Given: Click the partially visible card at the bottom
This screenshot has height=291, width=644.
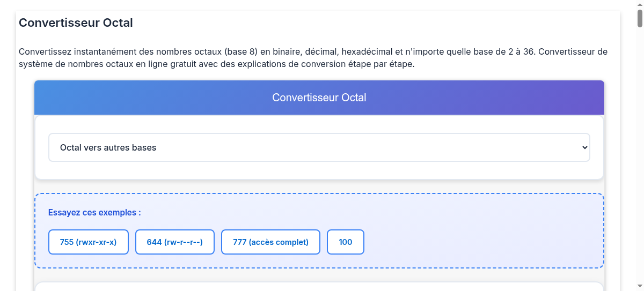Looking at the screenshot, I should [319, 287].
